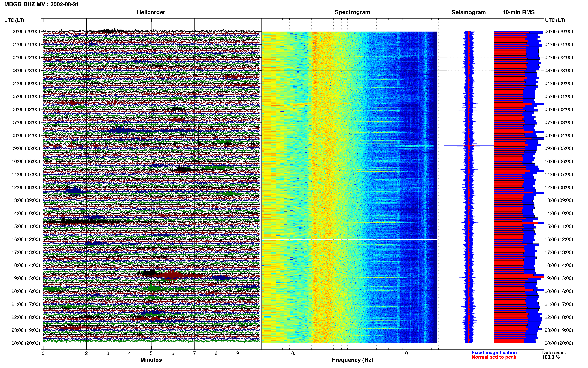Click the '0.1' frequency tick label
588x368 pixels.
click(295, 353)
